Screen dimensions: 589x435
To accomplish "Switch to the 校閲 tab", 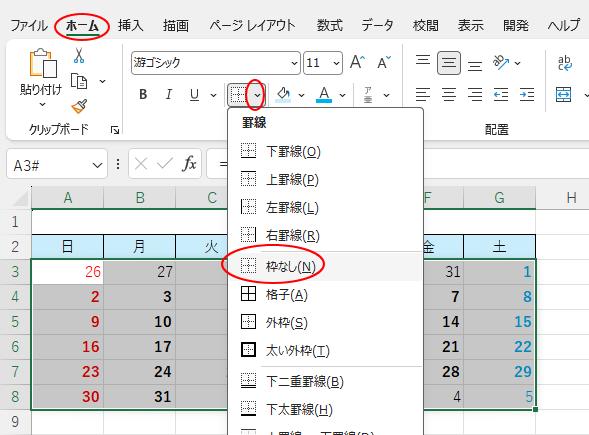I will [426, 26].
